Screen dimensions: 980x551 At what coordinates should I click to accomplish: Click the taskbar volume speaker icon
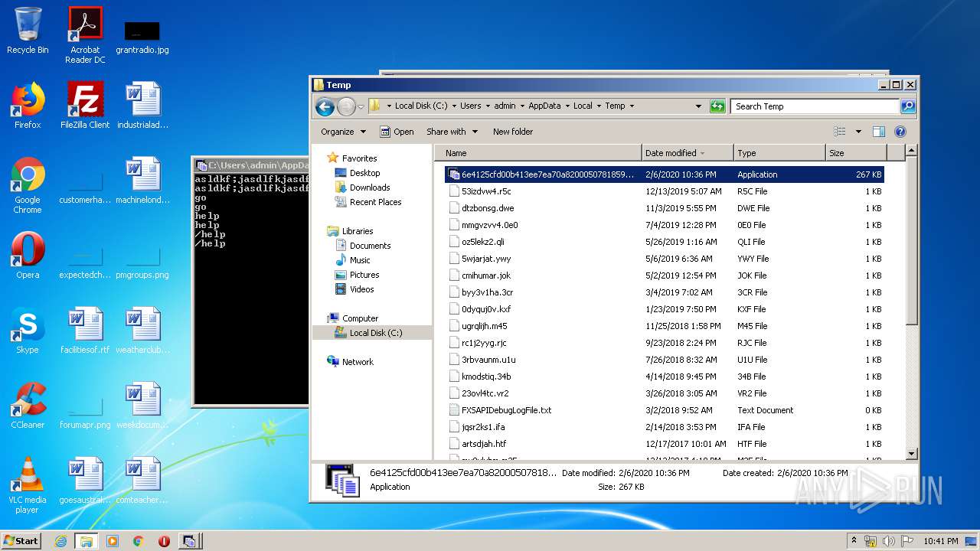pyautogui.click(x=889, y=541)
